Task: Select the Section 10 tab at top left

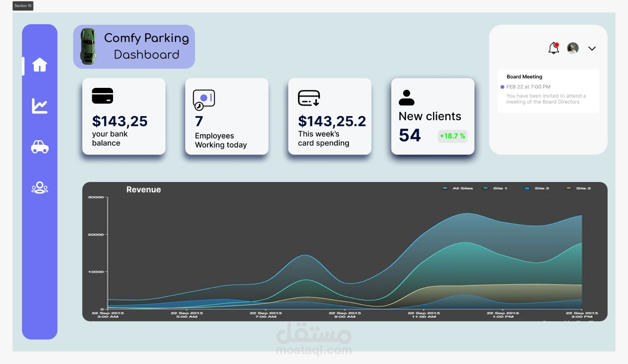Action: 22,6
